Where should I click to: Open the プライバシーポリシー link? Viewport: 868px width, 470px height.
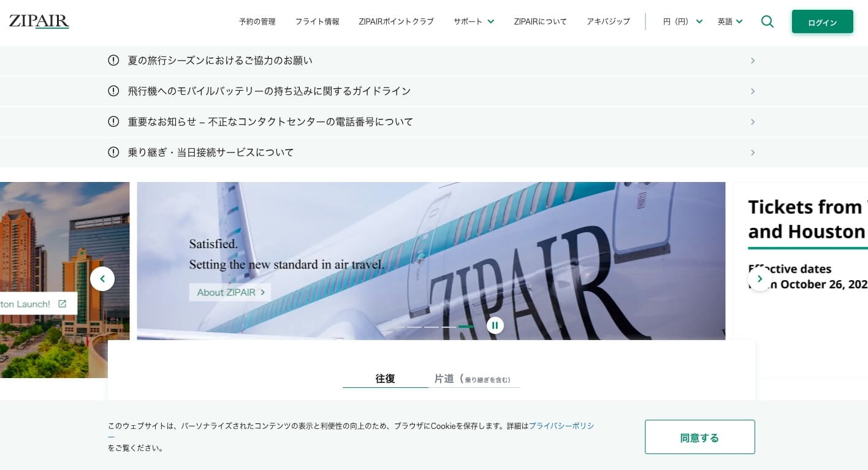click(x=562, y=425)
